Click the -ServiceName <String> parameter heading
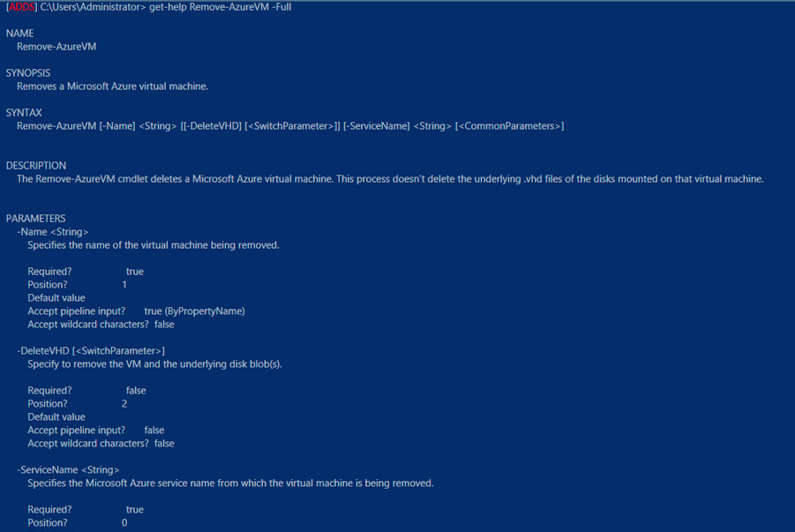Image resolution: width=795 pixels, height=532 pixels. click(x=68, y=470)
